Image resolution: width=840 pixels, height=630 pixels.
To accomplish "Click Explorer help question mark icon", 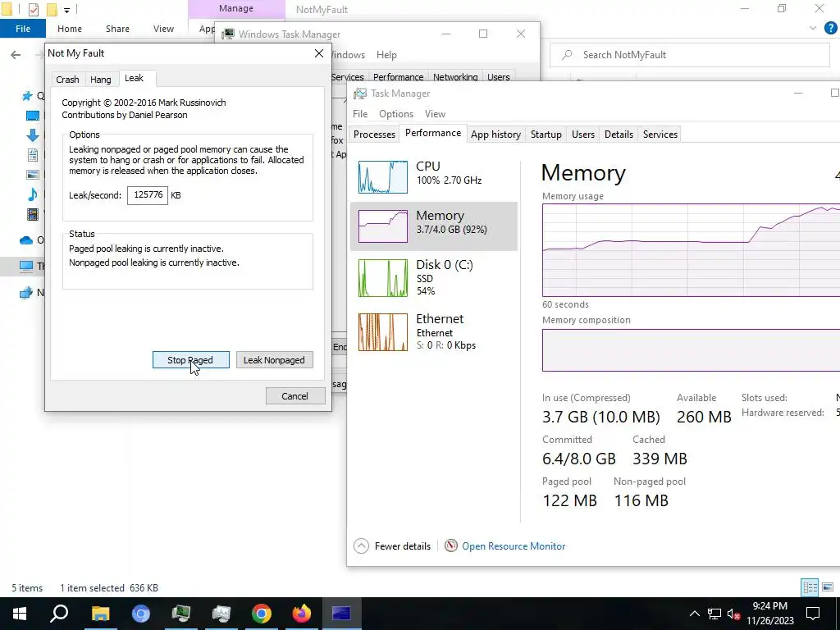I will tap(830, 28).
